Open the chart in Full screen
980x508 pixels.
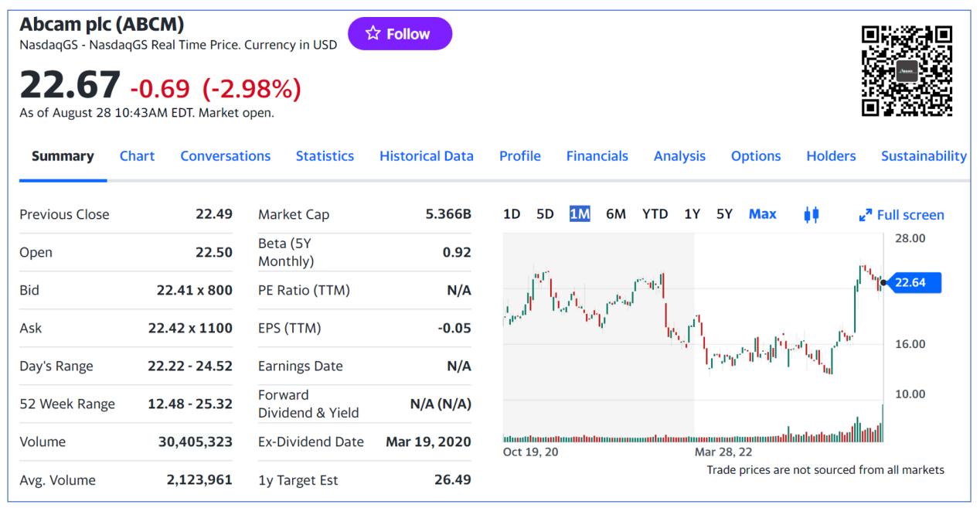901,215
